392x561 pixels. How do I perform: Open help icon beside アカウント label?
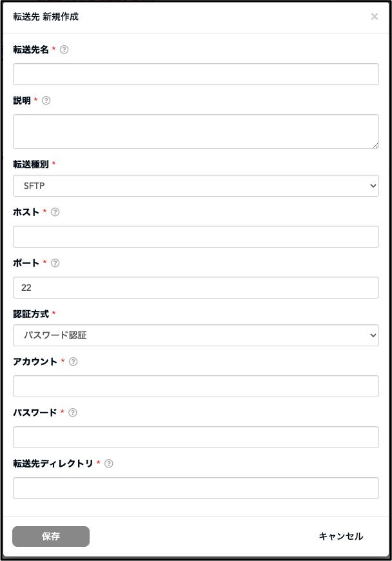click(73, 362)
